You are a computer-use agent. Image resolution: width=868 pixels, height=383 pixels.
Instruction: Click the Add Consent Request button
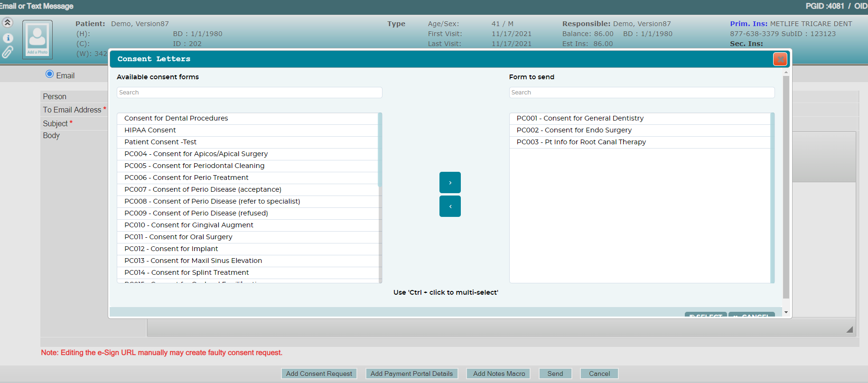click(x=319, y=374)
